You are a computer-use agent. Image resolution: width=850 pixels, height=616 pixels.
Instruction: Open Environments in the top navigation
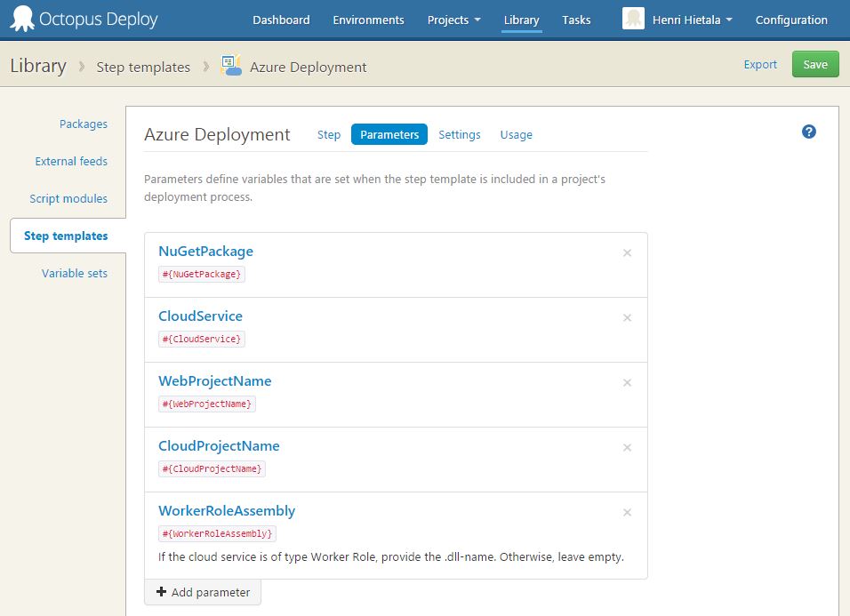pos(369,20)
